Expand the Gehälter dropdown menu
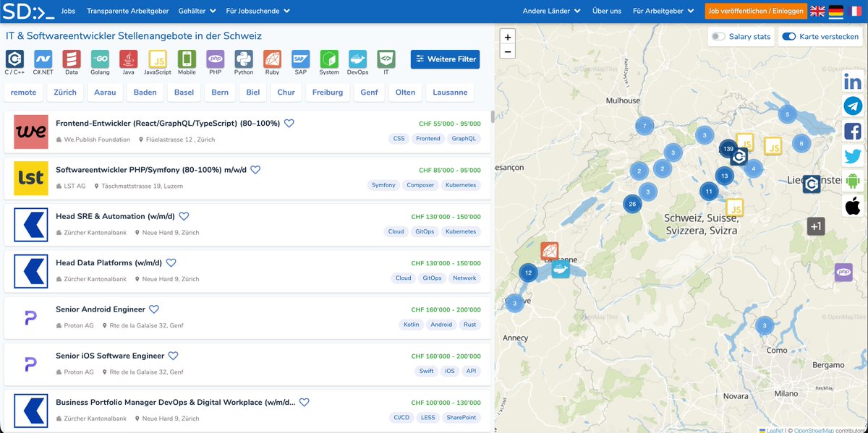This screenshot has width=868, height=433. point(197,11)
